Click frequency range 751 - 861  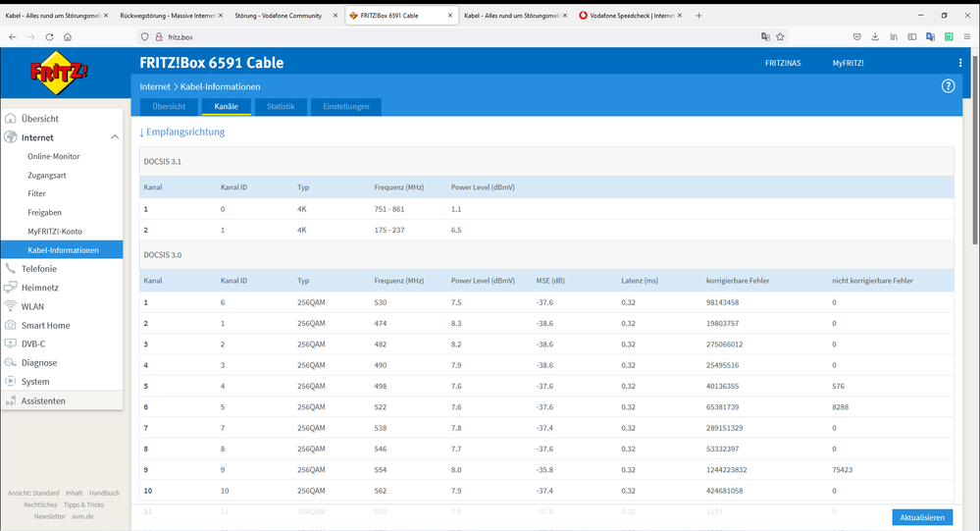click(x=389, y=209)
